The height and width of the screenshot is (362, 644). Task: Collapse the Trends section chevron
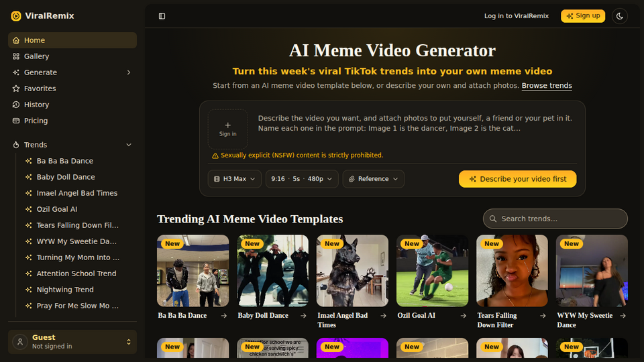129,145
